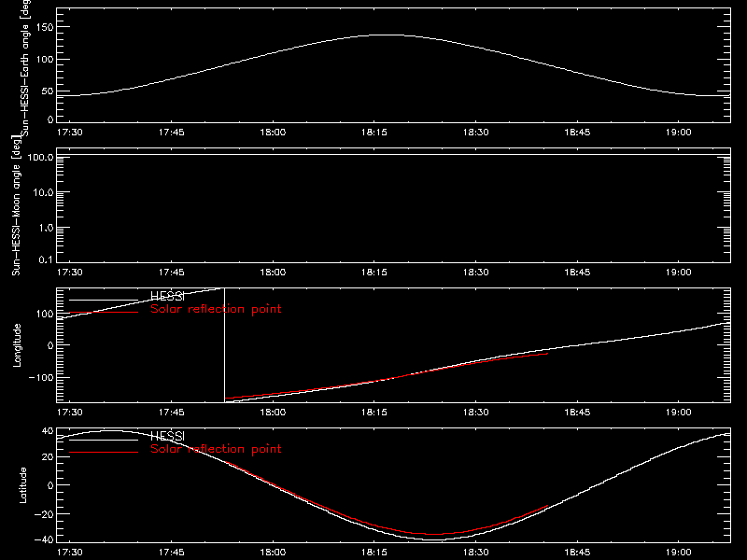Click 17:30 time label under Latitude plot

[69, 553]
